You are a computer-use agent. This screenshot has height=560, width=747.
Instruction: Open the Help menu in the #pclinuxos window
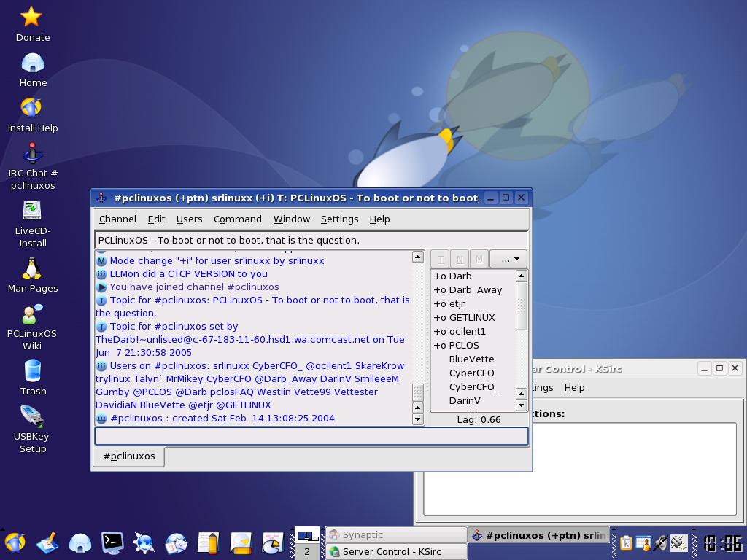pyautogui.click(x=379, y=219)
